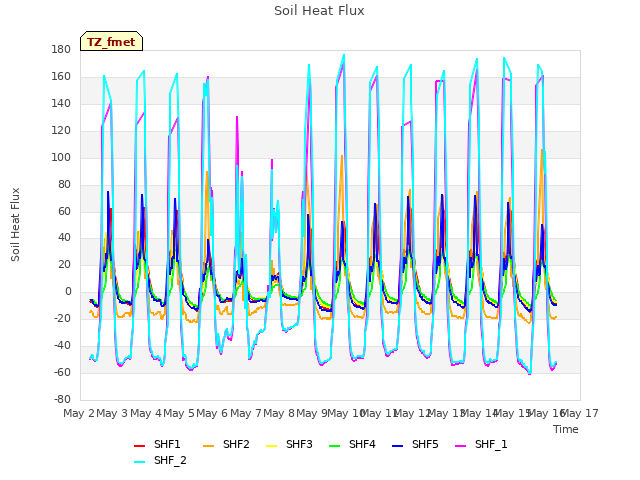Image resolution: width=640 pixels, height=480 pixels.
Task: Click the 140 y-axis tick label
Action: tap(61, 103)
